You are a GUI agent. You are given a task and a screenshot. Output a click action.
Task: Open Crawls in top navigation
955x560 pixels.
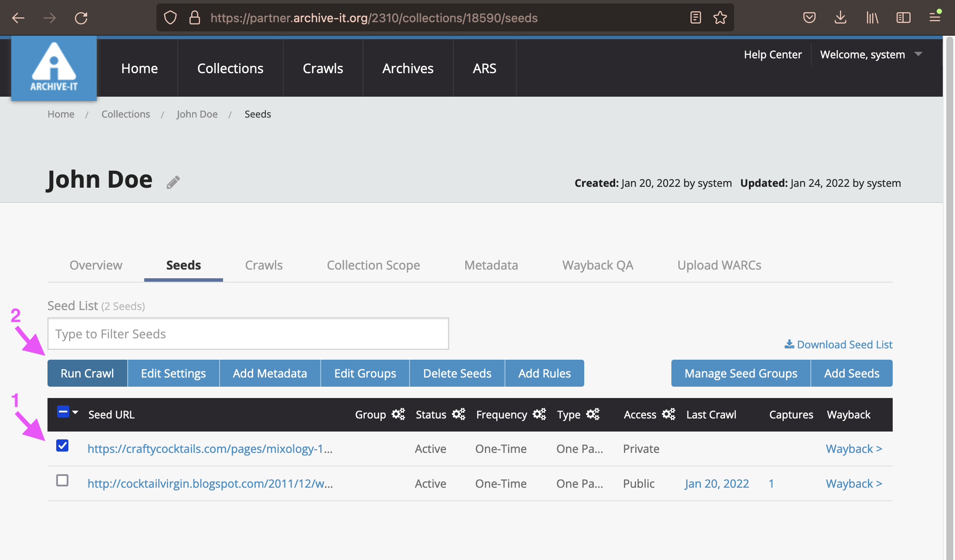(x=323, y=68)
